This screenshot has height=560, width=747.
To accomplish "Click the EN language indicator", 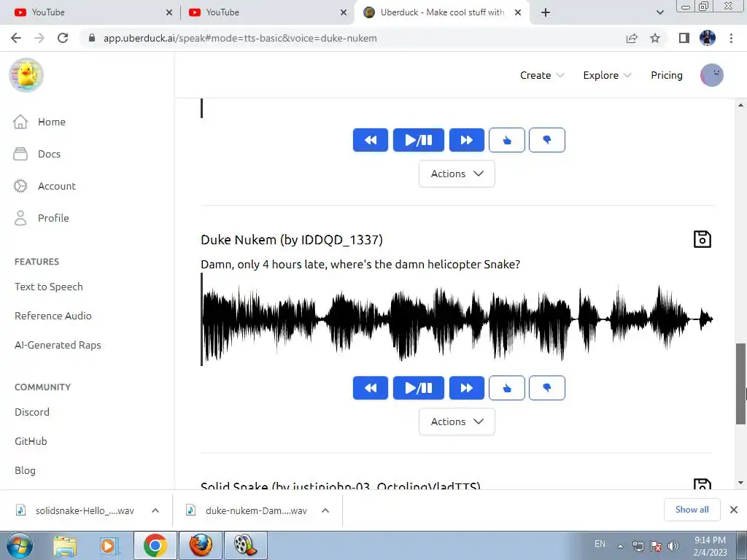I will [600, 544].
